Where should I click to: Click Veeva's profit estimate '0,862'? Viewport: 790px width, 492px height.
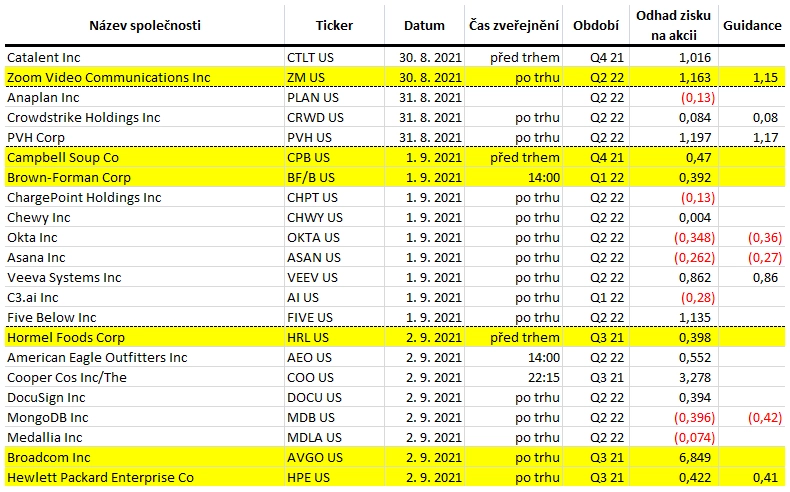(x=695, y=277)
